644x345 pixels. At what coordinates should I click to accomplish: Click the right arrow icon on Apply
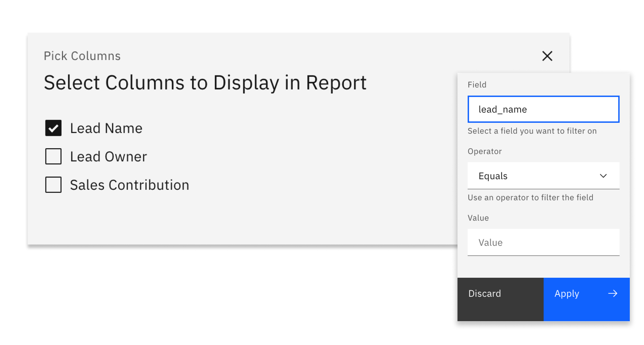pos(612,294)
